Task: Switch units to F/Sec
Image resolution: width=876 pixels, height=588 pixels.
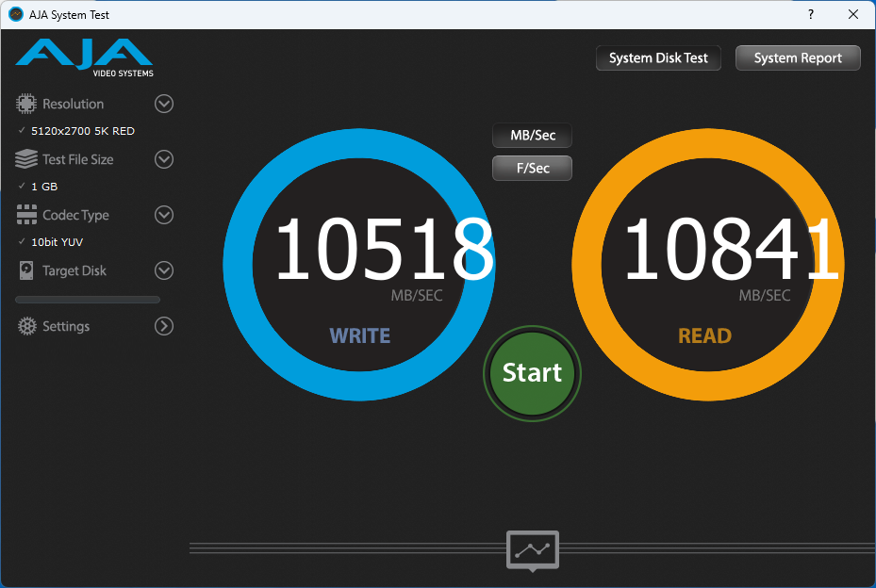Action: (x=533, y=168)
